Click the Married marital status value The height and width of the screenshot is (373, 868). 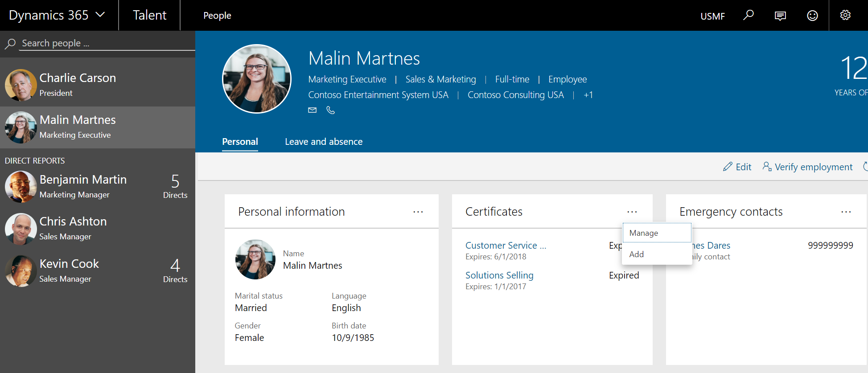pyautogui.click(x=251, y=308)
